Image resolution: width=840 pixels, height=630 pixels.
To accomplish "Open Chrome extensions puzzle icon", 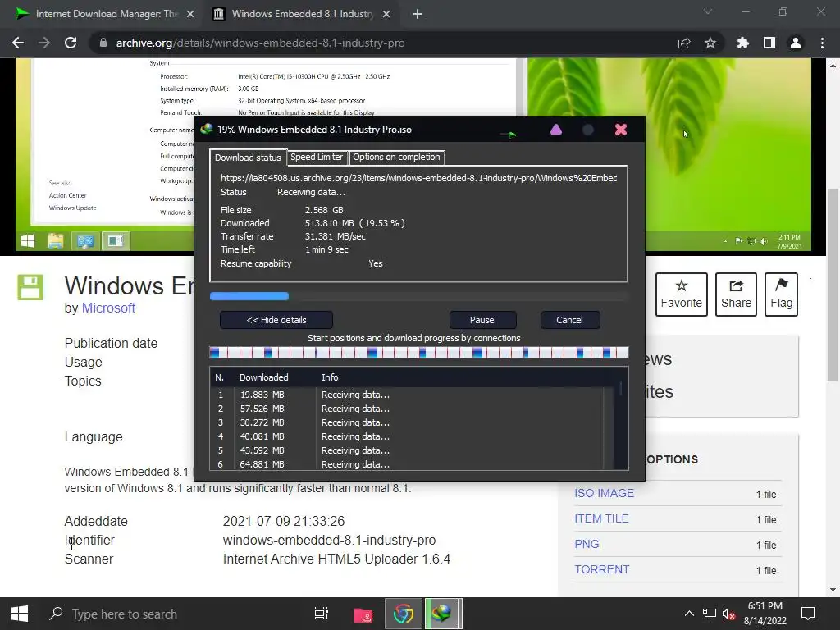I will (x=743, y=43).
